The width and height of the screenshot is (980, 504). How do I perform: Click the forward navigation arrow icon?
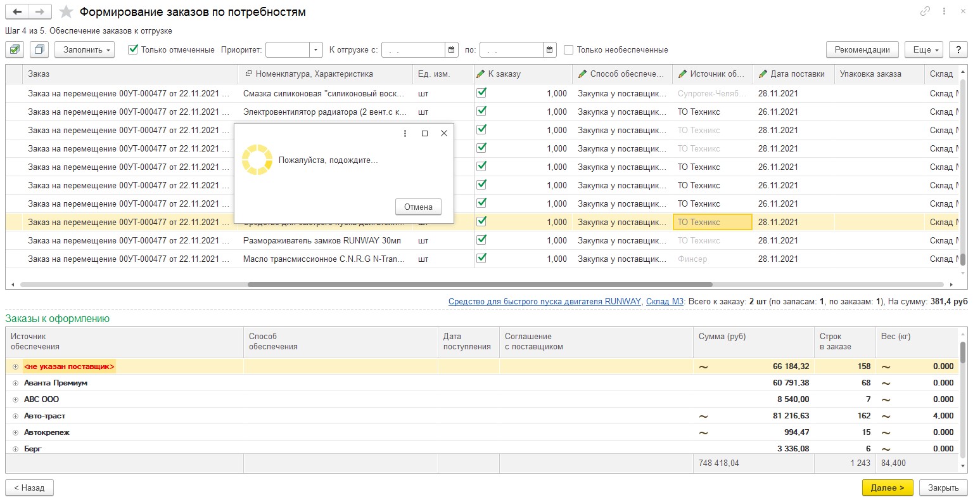coord(39,12)
